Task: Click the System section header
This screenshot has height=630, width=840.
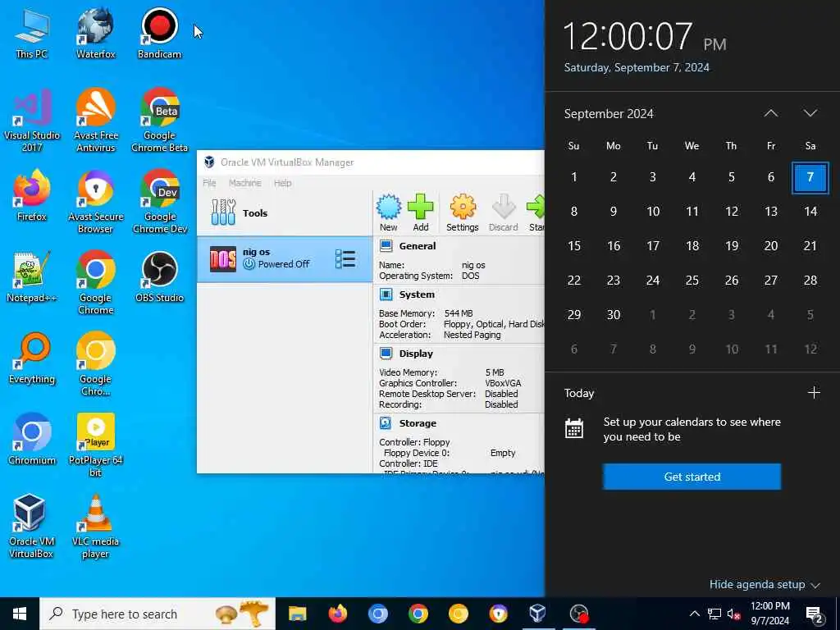Action: tap(417, 294)
